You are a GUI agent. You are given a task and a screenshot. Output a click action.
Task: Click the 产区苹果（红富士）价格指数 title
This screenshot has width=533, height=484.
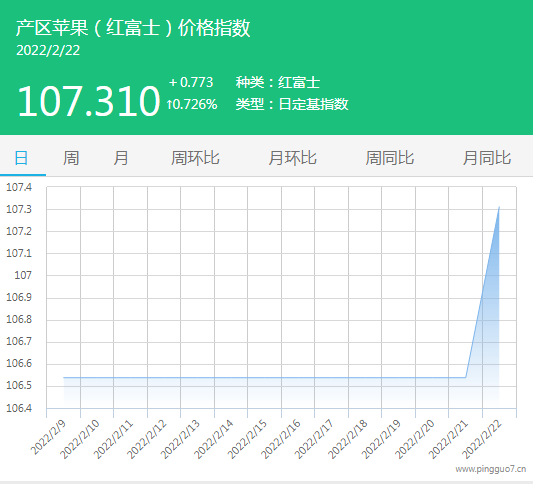tap(133, 28)
